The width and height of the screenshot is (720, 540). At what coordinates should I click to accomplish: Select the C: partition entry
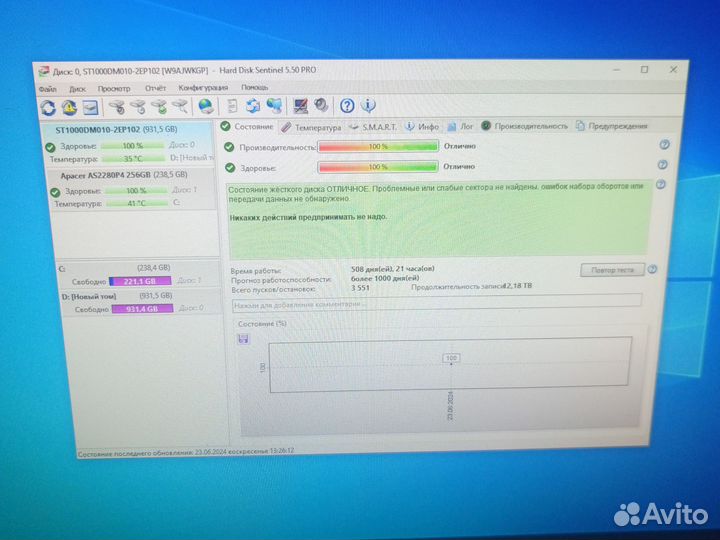[138, 274]
